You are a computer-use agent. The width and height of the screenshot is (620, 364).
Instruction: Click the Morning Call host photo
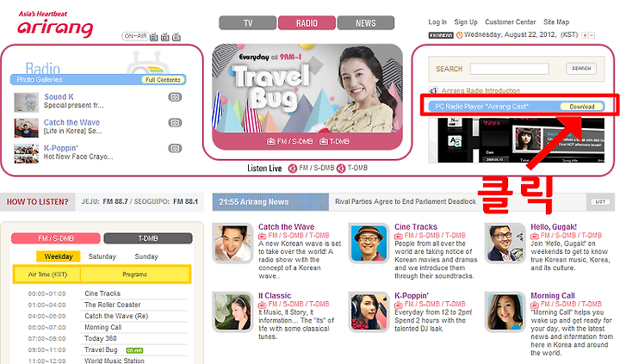pyautogui.click(x=505, y=312)
